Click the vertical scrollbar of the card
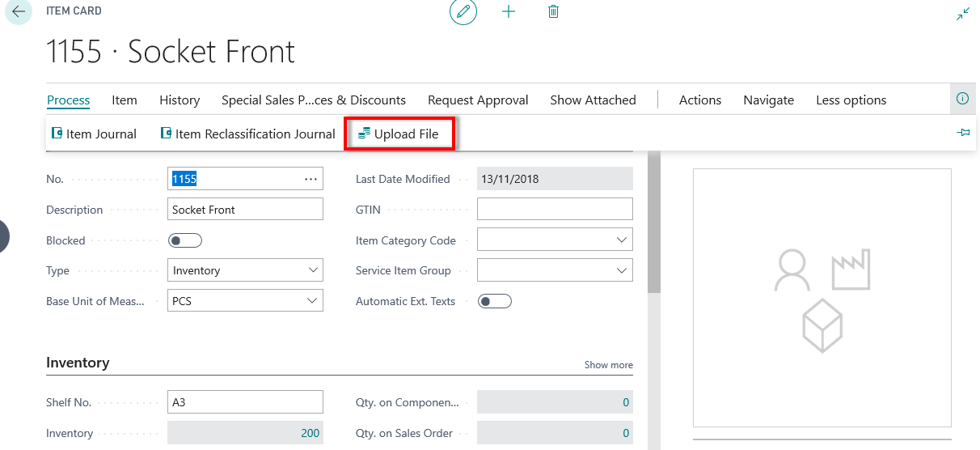 pos(653,227)
